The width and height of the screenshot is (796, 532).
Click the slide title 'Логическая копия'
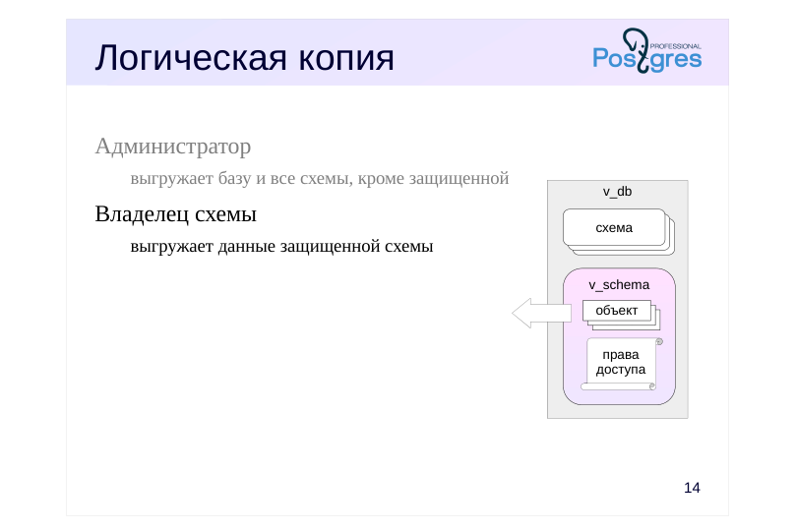(x=244, y=57)
